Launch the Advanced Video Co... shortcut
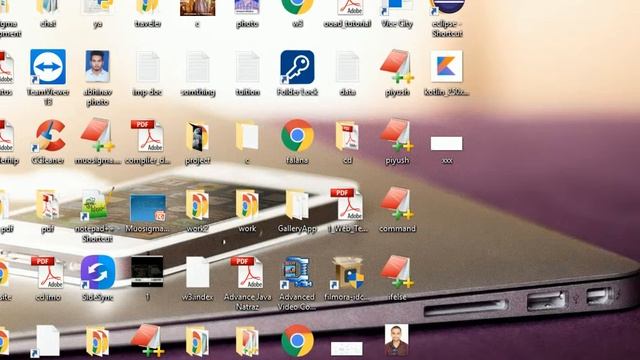 click(297, 273)
